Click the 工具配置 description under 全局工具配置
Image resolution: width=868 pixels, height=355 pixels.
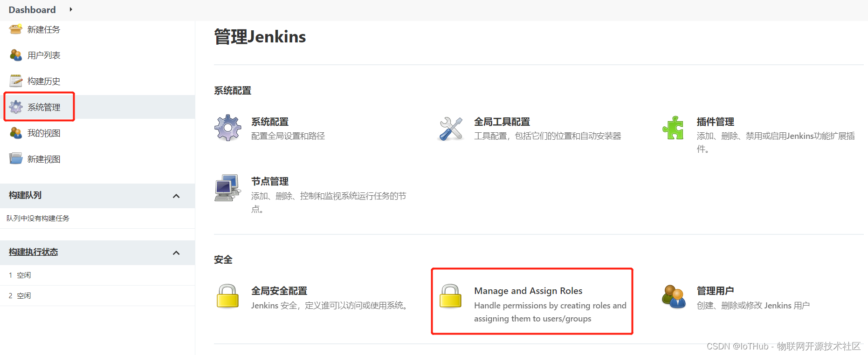tap(548, 136)
